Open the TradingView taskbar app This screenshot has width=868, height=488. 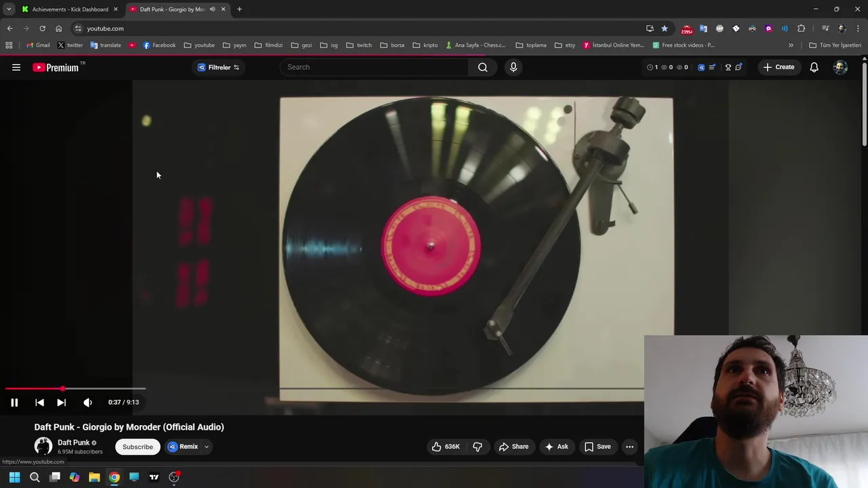154,477
